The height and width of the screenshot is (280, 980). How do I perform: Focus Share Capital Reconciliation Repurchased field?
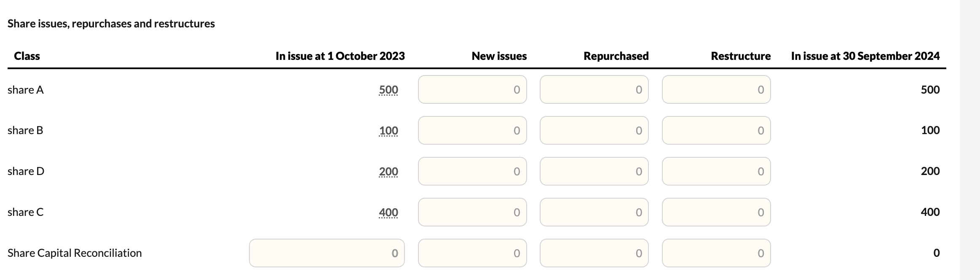pos(594,253)
